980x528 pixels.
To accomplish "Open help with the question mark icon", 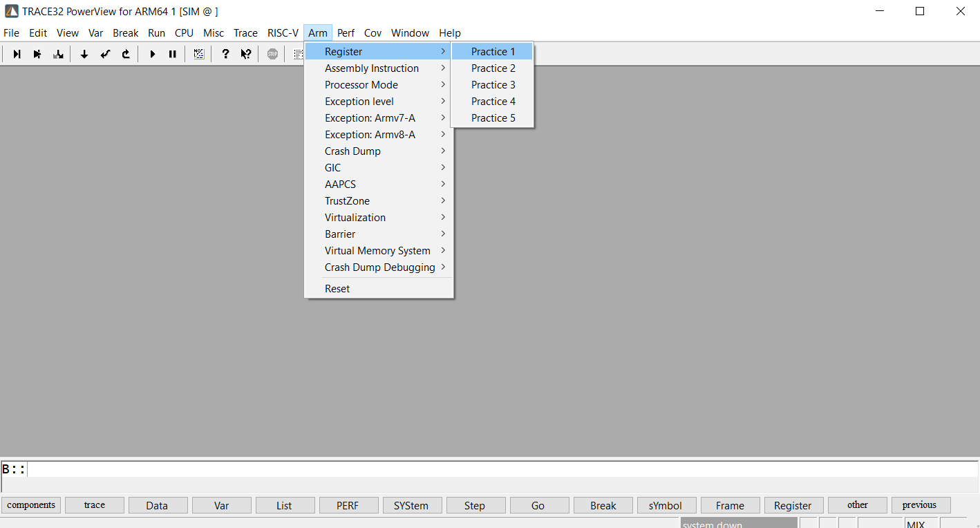I will (225, 54).
